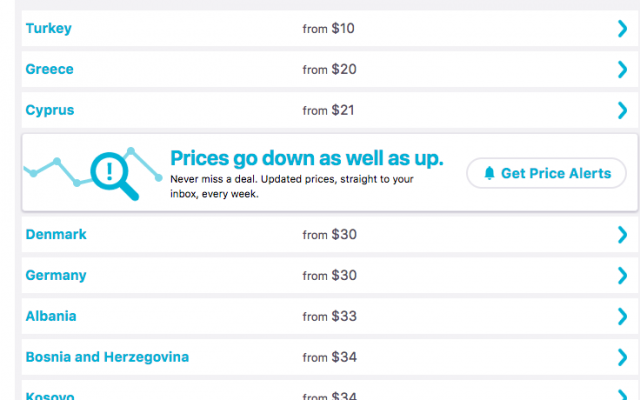Open the Greece destination link
Image resolution: width=640 pixels, height=400 pixels.
(x=50, y=70)
